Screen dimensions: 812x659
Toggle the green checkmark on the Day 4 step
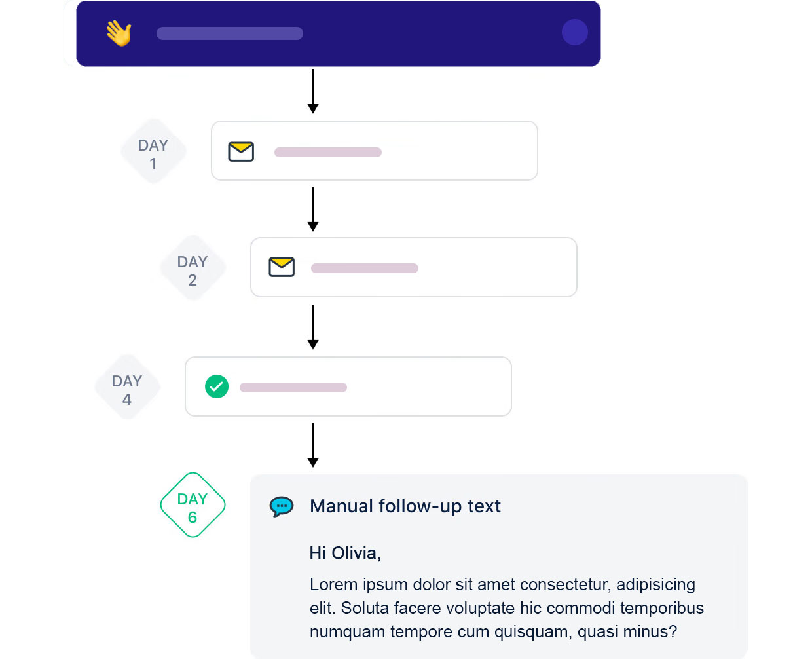coord(217,386)
